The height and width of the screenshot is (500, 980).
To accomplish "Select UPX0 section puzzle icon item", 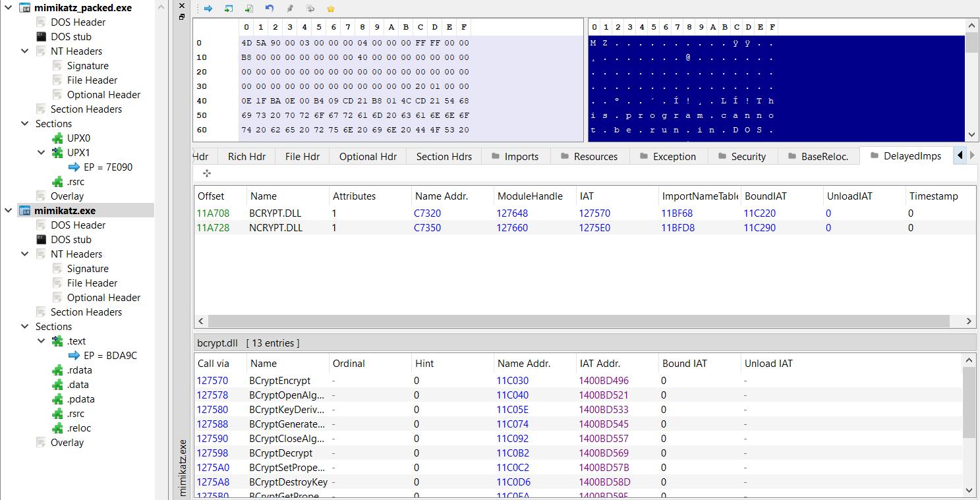I will [71, 138].
